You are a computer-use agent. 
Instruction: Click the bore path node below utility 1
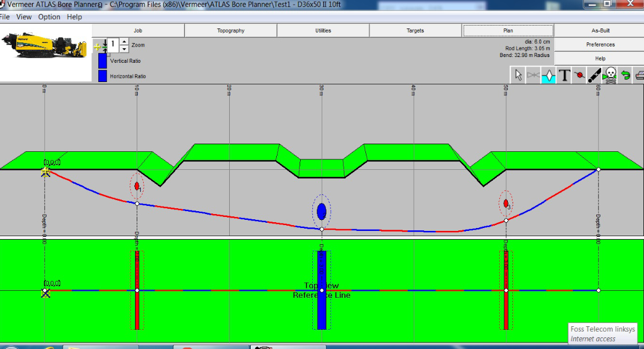tap(137, 204)
